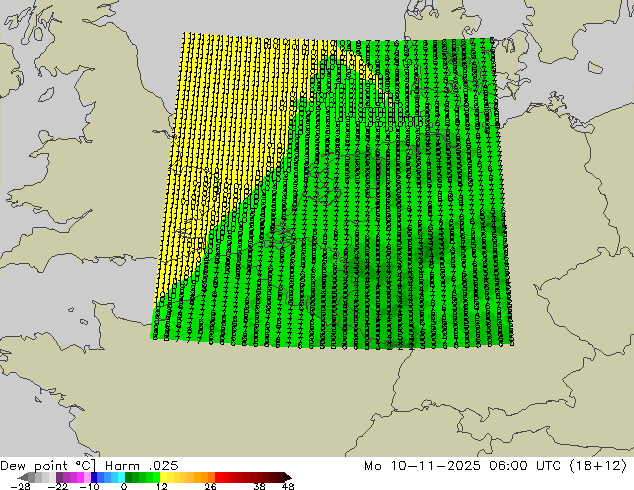Click the -22 value on the legend

pyautogui.click(x=58, y=486)
